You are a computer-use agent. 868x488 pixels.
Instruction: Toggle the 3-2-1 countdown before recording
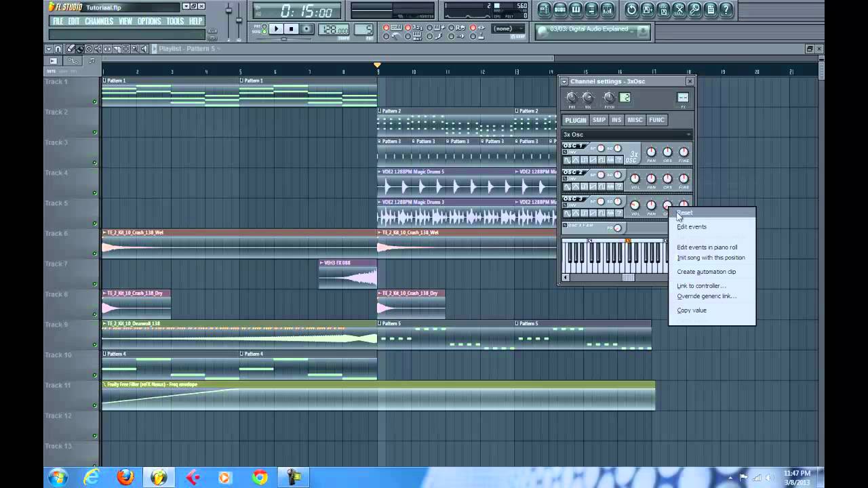click(x=408, y=27)
